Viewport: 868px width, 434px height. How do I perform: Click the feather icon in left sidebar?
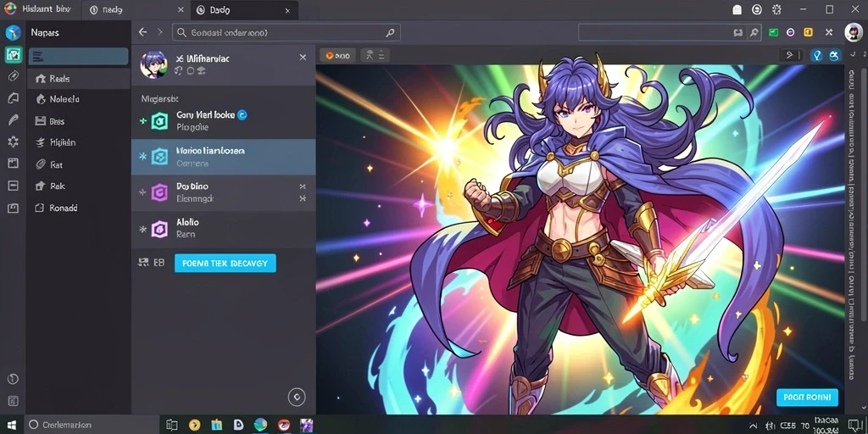[14, 120]
